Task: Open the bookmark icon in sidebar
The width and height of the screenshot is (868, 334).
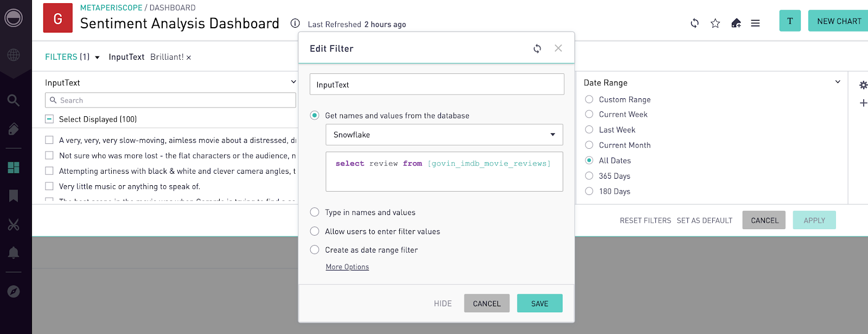Action: [x=14, y=196]
